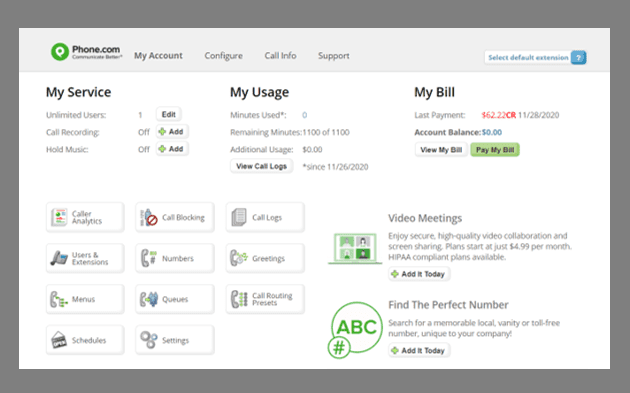630x393 pixels.
Task: Click the Video Meetings heading
Action: 425,218
